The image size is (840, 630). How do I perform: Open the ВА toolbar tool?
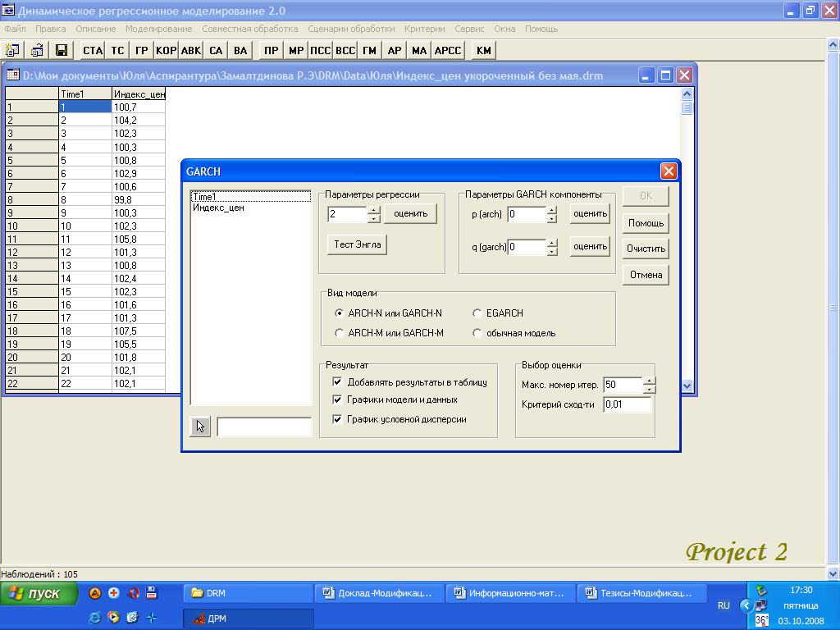pyautogui.click(x=240, y=50)
